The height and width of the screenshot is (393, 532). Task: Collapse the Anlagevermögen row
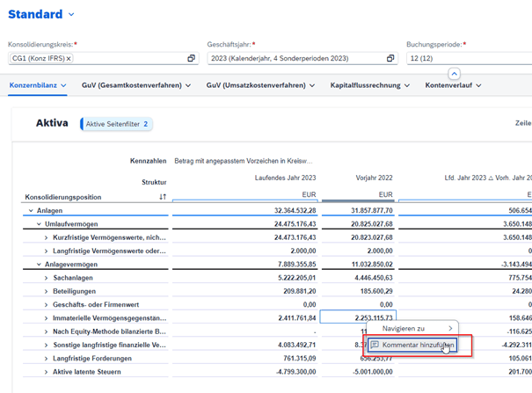pos(39,265)
